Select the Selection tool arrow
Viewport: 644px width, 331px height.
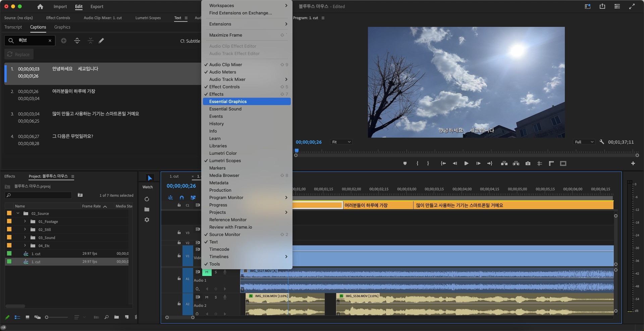point(150,178)
